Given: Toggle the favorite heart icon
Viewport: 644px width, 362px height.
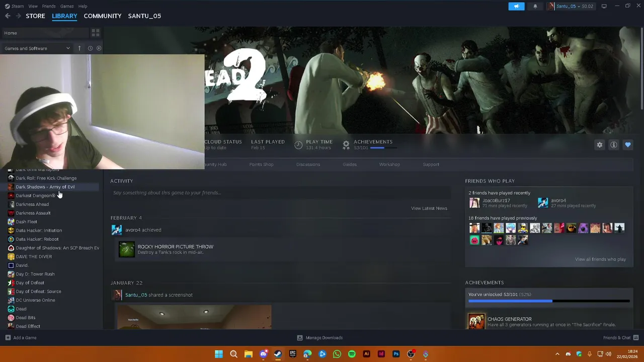Looking at the screenshot, I should coord(628,145).
